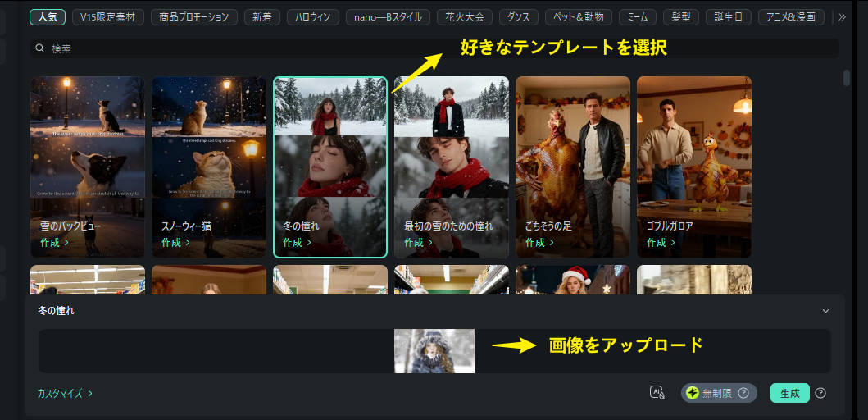Click the magnifier search icon
The height and width of the screenshot is (420, 868).
point(40,48)
